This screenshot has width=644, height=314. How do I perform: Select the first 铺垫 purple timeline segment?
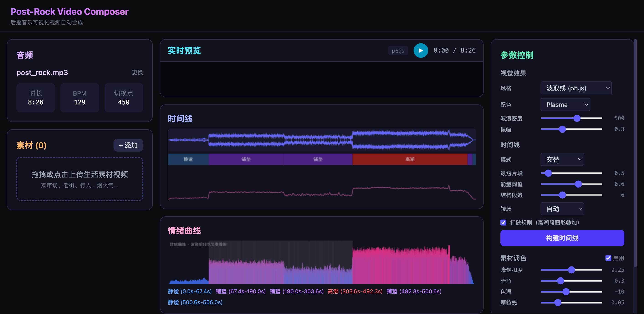click(246, 159)
